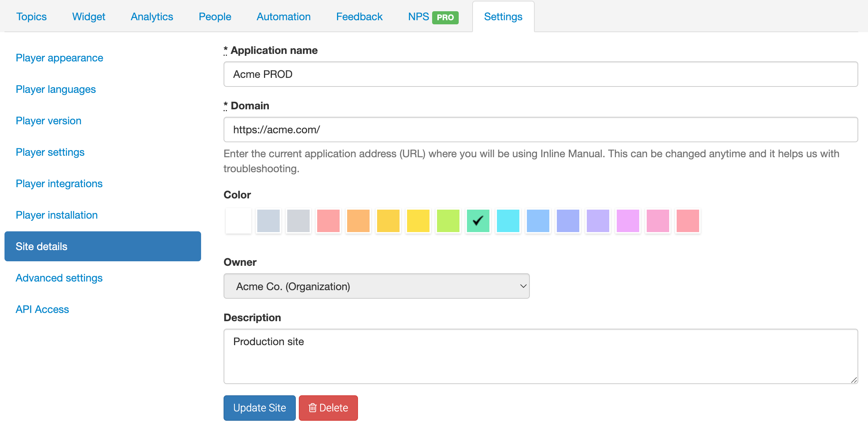
Task: Click the trash icon on Delete button
Action: (312, 408)
